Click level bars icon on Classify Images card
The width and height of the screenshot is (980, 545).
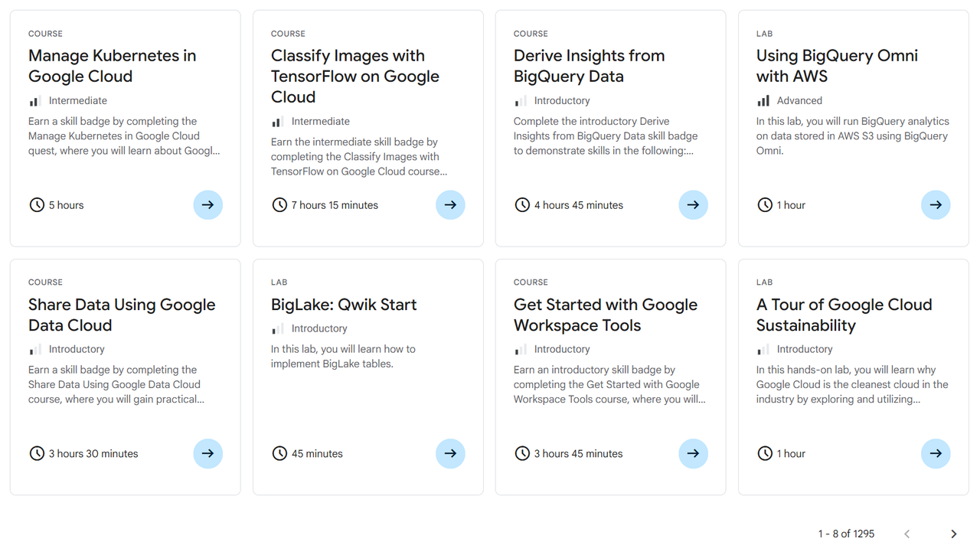click(278, 122)
